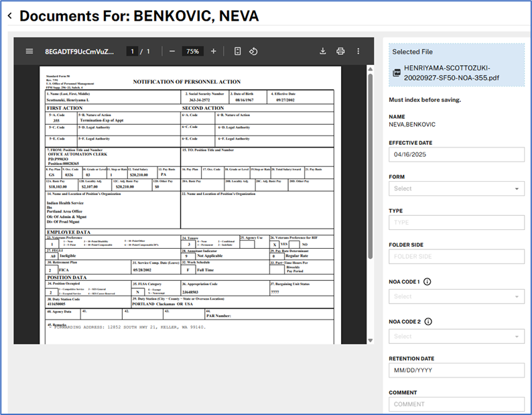Click 'OFFICE AUTOMATION CLERK' in the document
This screenshot has width=532, height=415.
[x=78, y=154]
